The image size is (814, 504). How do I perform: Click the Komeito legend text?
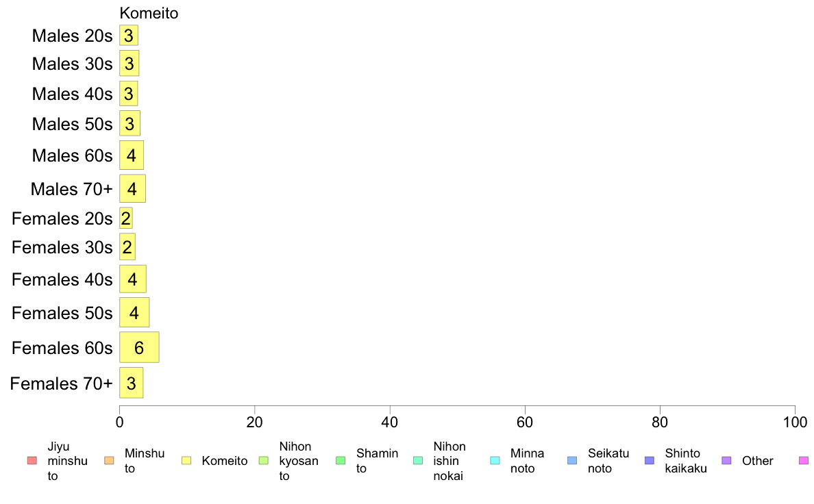pyautogui.click(x=225, y=460)
